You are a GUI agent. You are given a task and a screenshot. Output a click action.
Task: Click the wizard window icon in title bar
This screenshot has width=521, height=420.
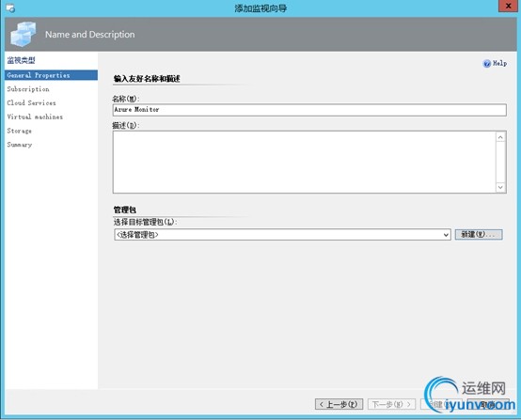[x=10, y=8]
